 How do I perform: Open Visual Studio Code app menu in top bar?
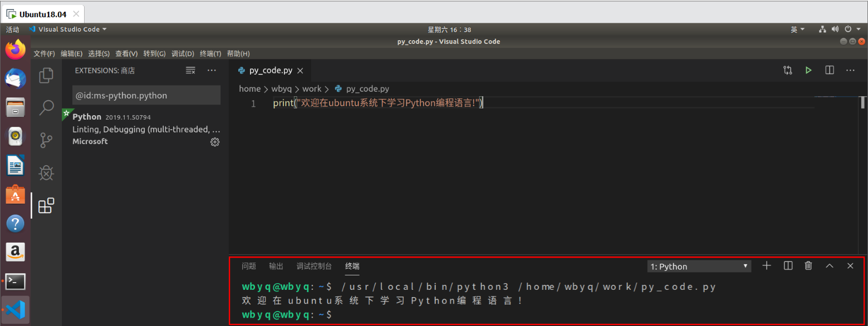coord(67,29)
